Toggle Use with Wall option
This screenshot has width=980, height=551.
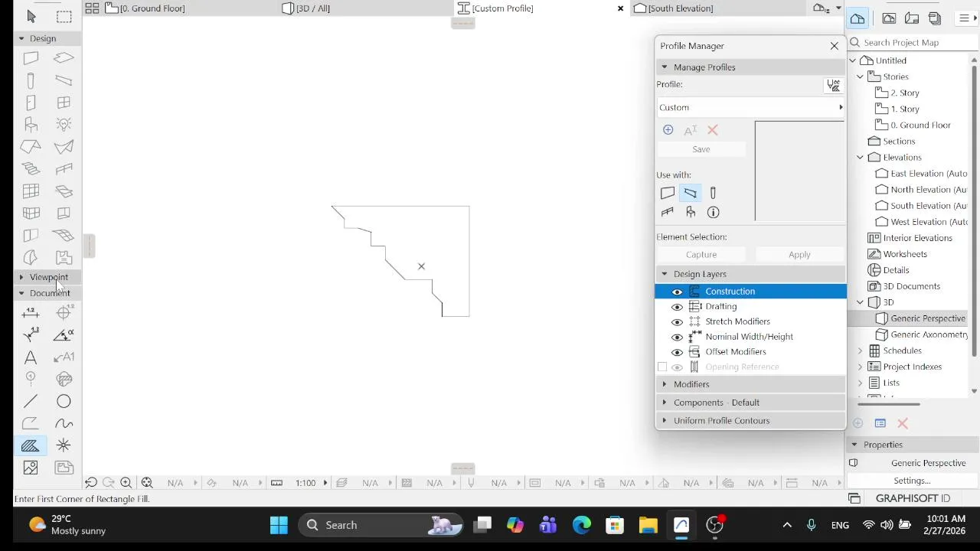[668, 193]
